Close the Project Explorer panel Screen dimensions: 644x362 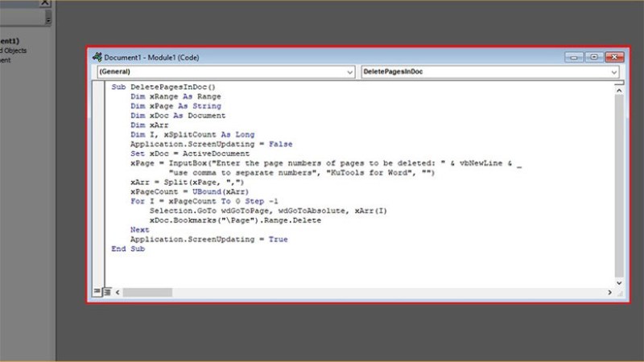[45, 2]
